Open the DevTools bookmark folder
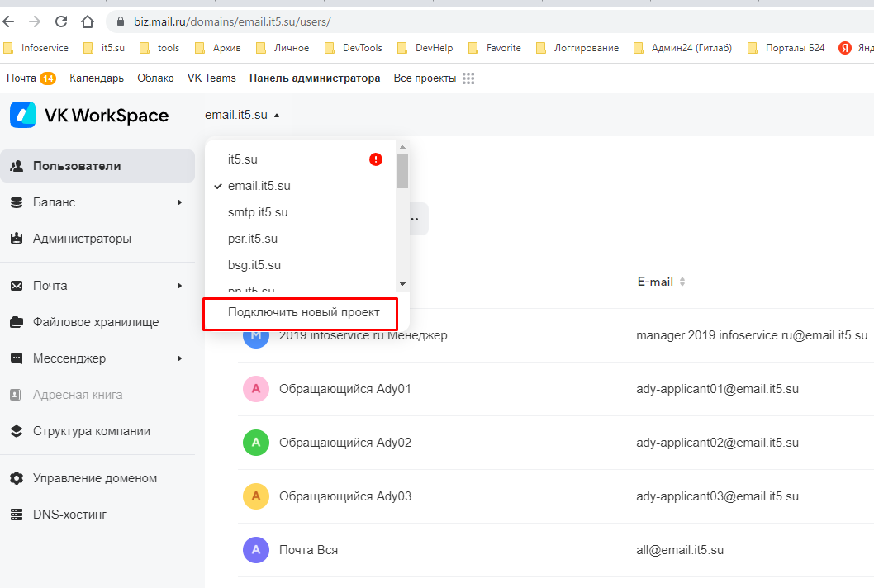874x588 pixels. click(354, 48)
